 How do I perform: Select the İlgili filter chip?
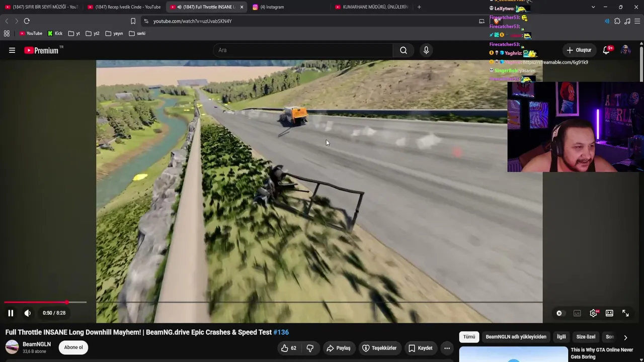pos(561,337)
